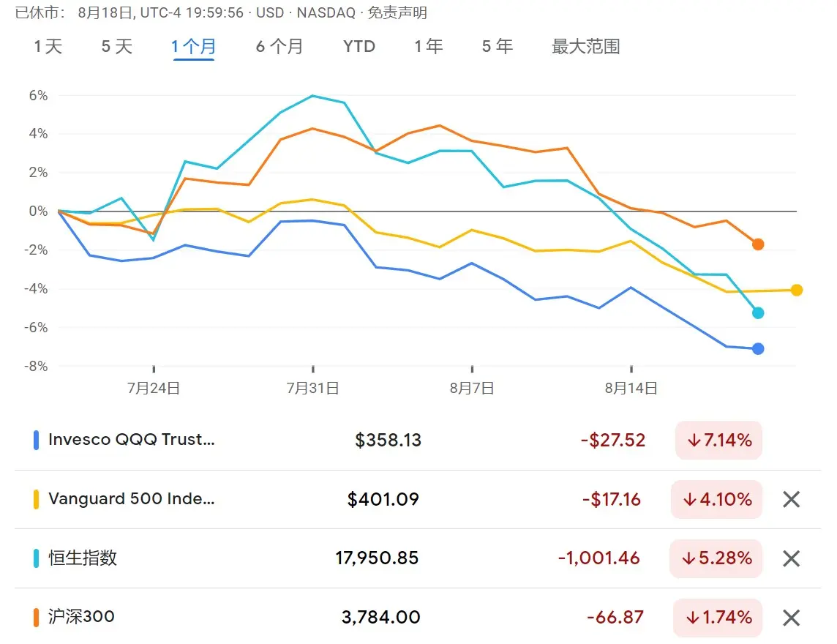Switch to the 6 个月 range tab
This screenshot has width=837, height=644.
click(279, 46)
